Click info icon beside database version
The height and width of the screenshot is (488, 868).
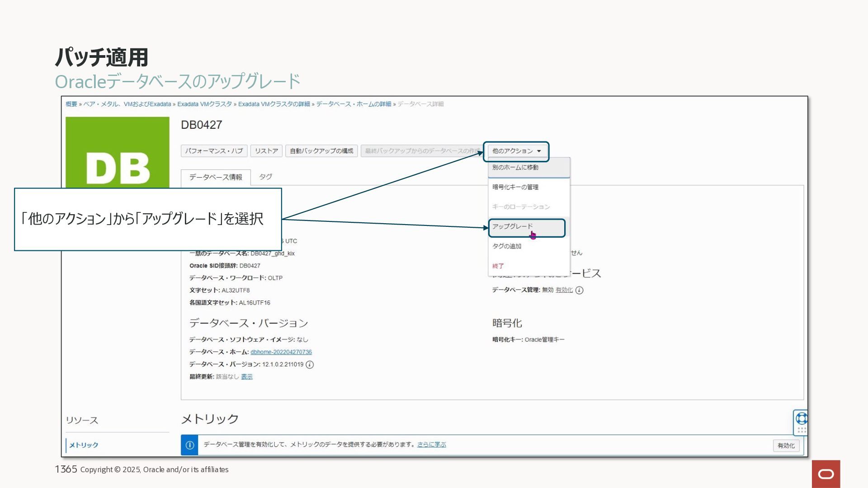click(310, 365)
